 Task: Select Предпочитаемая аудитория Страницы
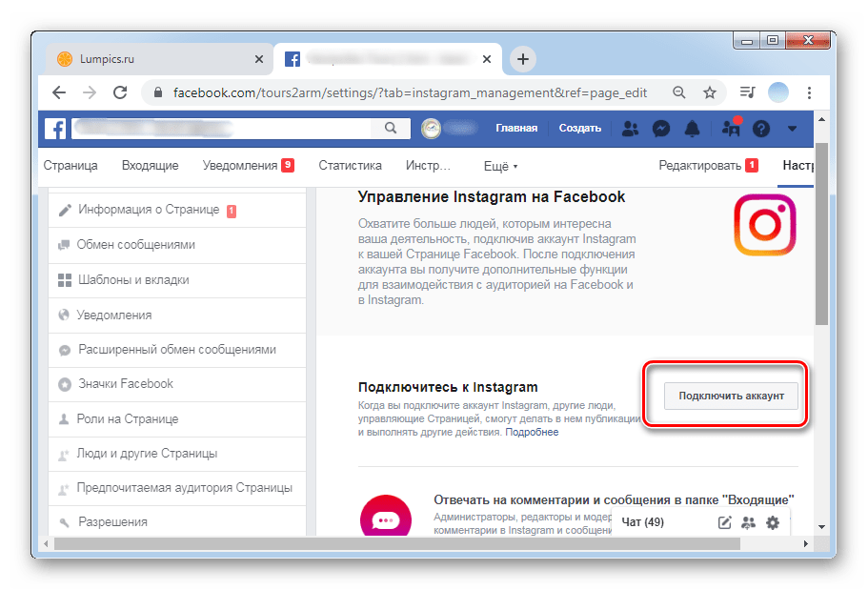coord(177,488)
